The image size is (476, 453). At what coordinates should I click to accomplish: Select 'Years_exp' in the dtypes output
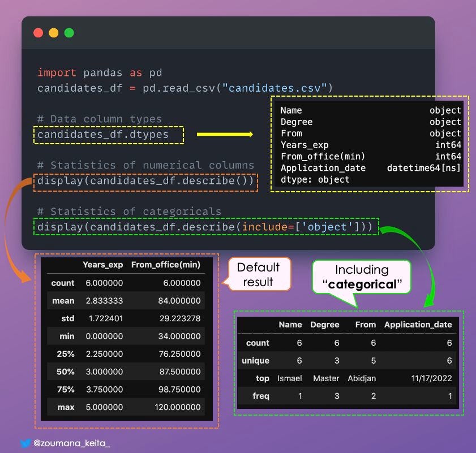click(305, 145)
